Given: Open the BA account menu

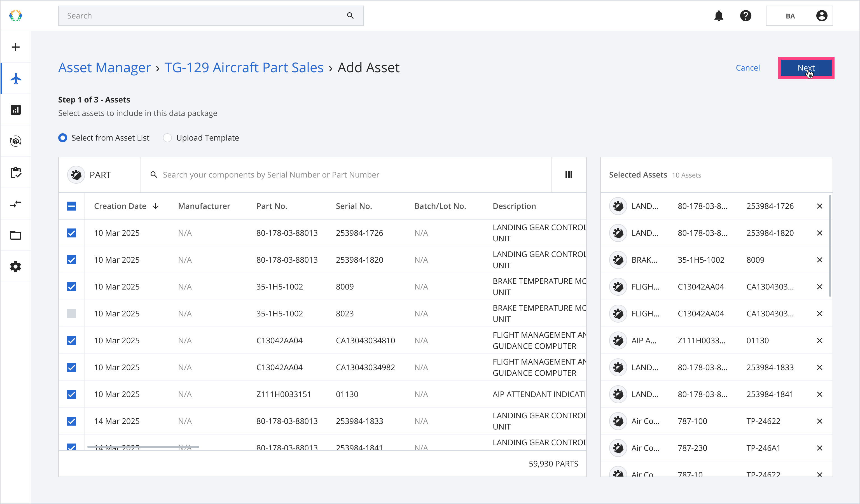Looking at the screenshot, I should pyautogui.click(x=799, y=16).
